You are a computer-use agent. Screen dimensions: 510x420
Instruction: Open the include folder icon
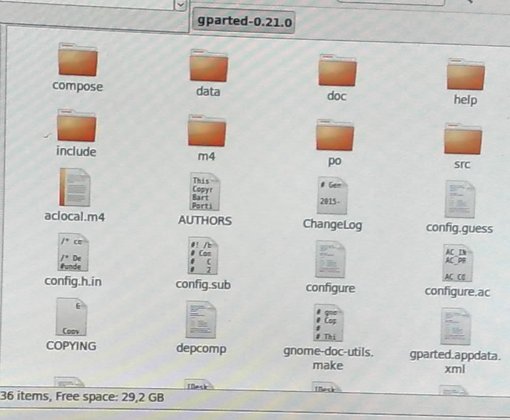(x=76, y=126)
